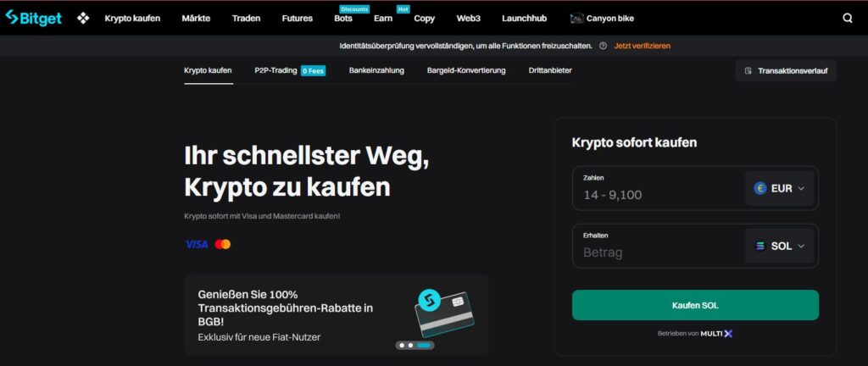868x366 pixels.
Task: Switch to the Bankeinzahlung tab
Action: (x=376, y=70)
